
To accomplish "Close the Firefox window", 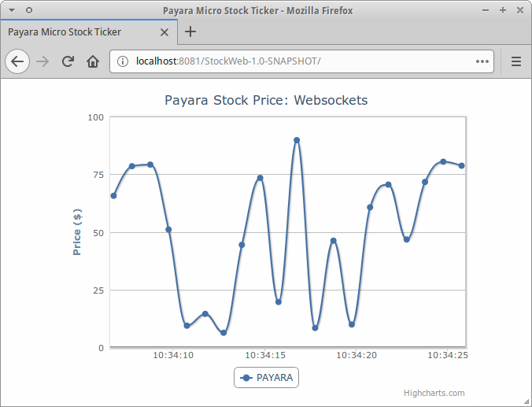I will click(519, 10).
